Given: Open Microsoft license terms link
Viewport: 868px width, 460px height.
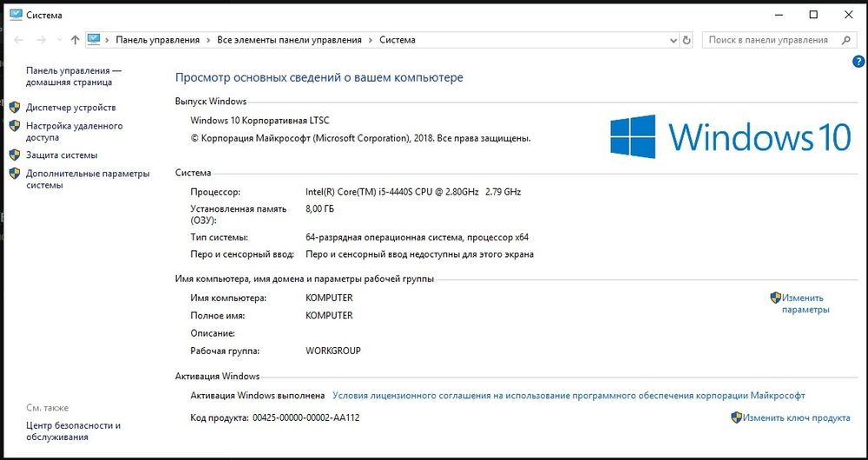Looking at the screenshot, I should 569,396.
